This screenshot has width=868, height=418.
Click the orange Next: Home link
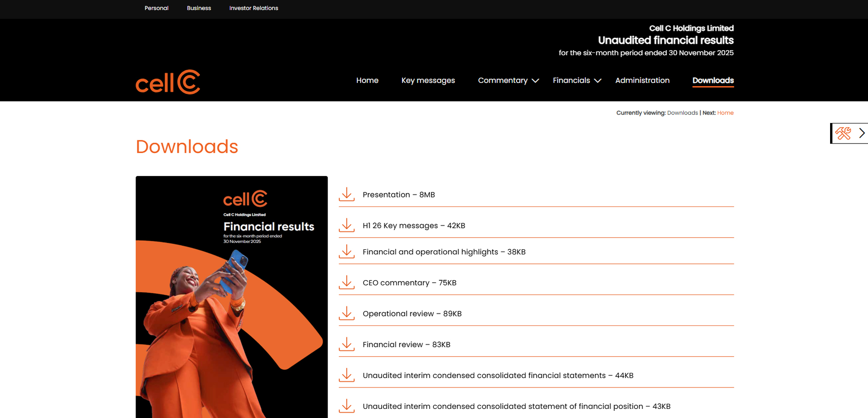(725, 113)
